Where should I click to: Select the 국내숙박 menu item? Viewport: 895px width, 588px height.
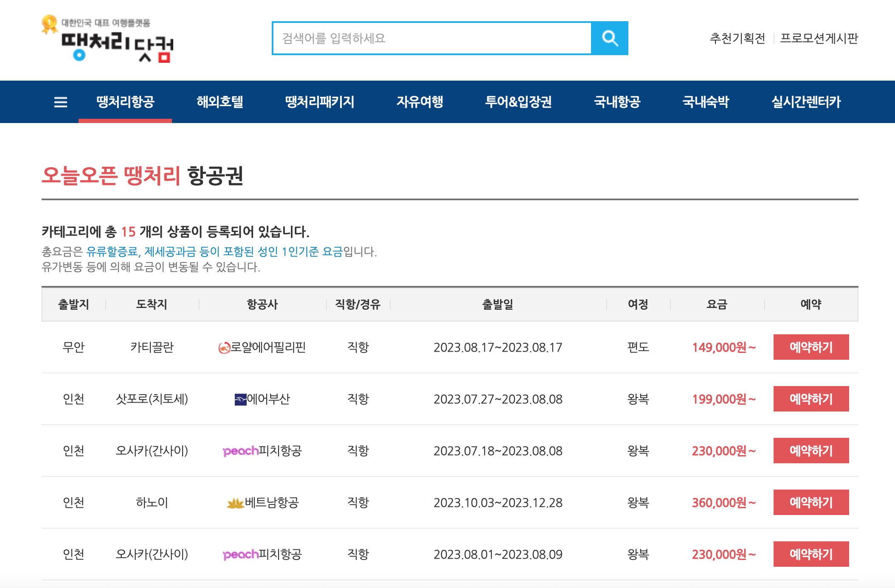(705, 102)
